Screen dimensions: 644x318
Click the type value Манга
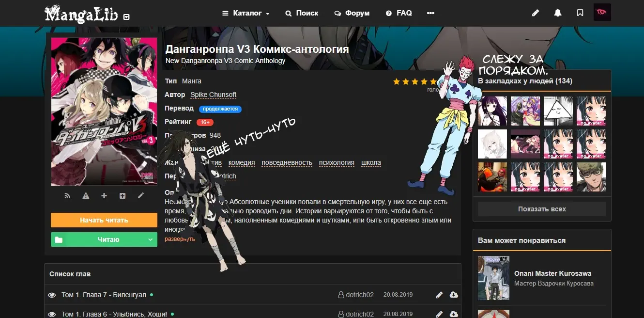point(191,81)
